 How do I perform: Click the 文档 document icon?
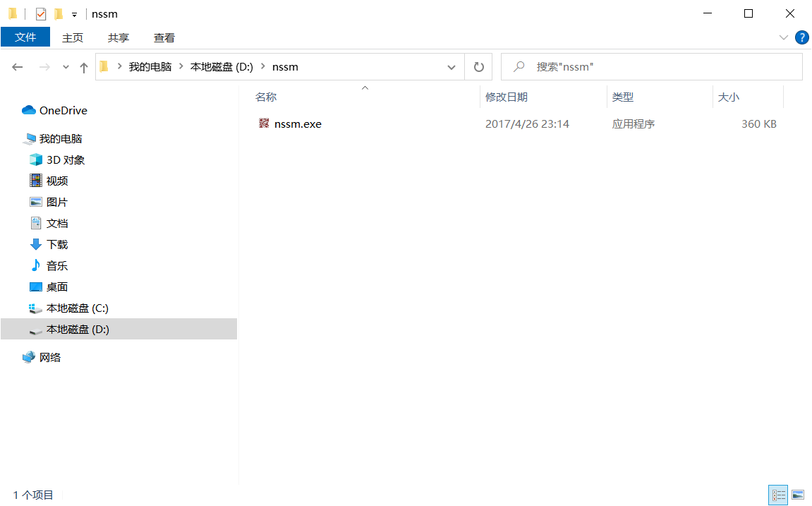coord(36,223)
